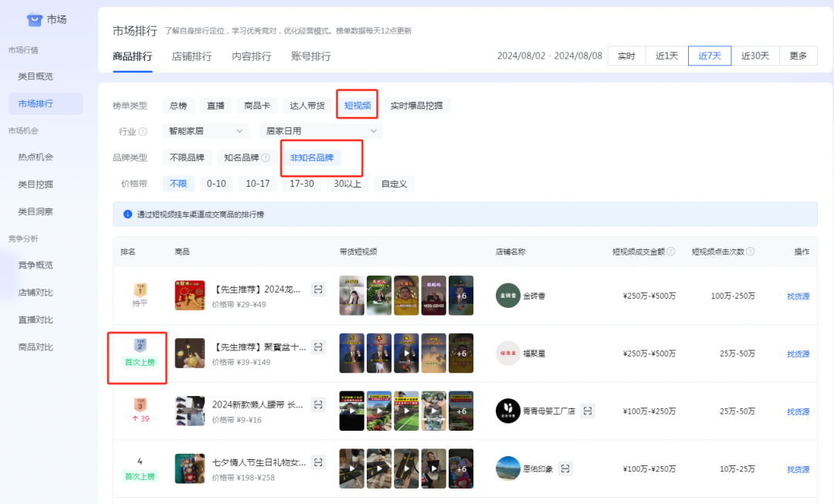
Task: Click the expand icon beside 恩佑印象 store name
Action: pos(564,468)
